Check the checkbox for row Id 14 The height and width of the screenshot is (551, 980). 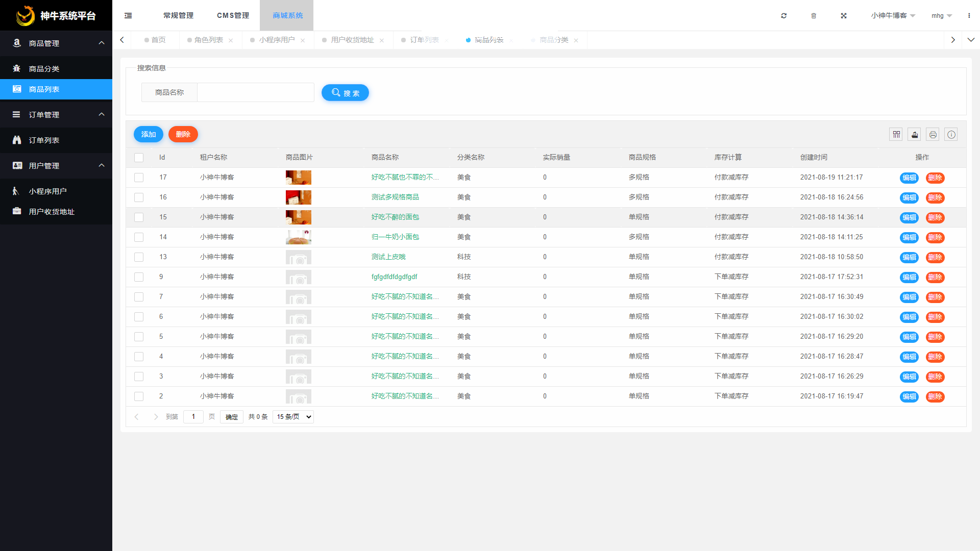pyautogui.click(x=139, y=237)
